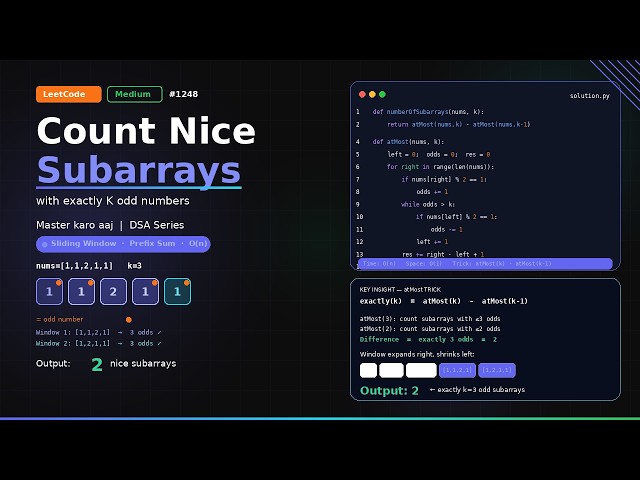Click the green dot in code window
640x480 pixels.
[x=382, y=94]
